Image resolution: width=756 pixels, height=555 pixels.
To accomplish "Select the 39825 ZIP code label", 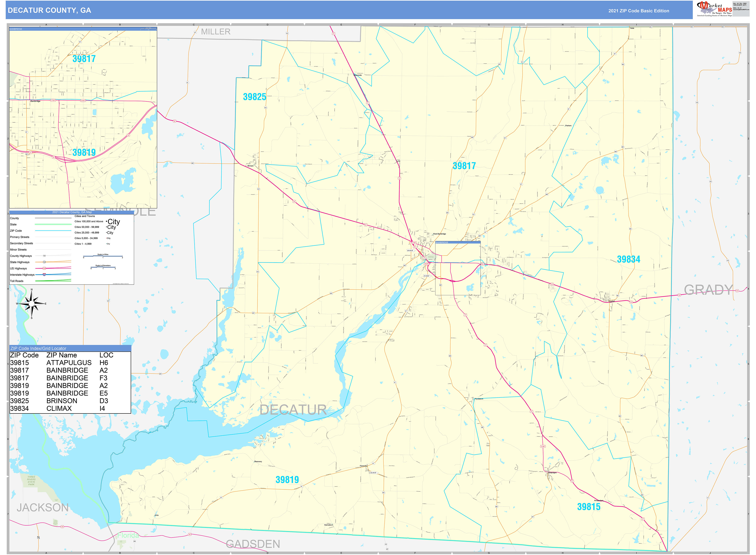I will pyautogui.click(x=254, y=97).
